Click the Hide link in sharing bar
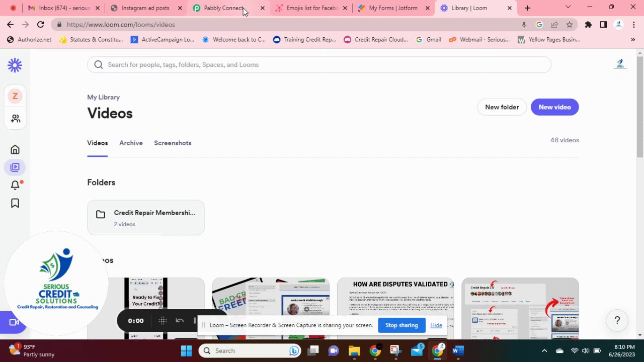The height and width of the screenshot is (362, 644). click(436, 325)
